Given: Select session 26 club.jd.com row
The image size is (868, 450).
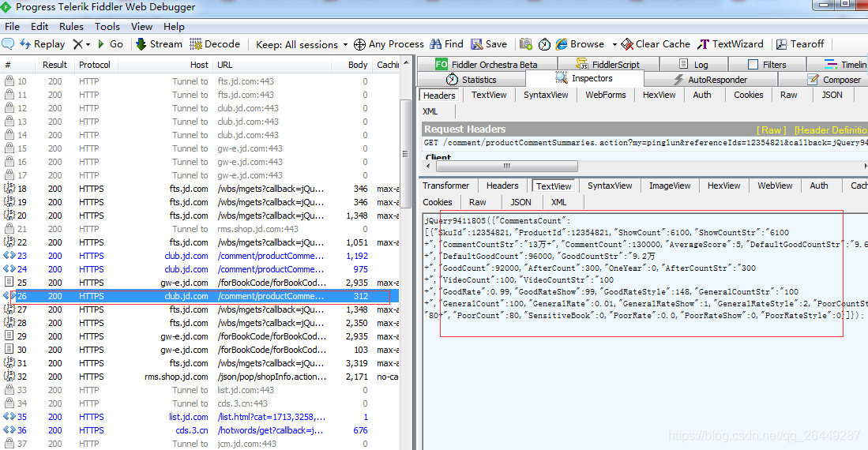Looking at the screenshot, I should click(x=199, y=296).
